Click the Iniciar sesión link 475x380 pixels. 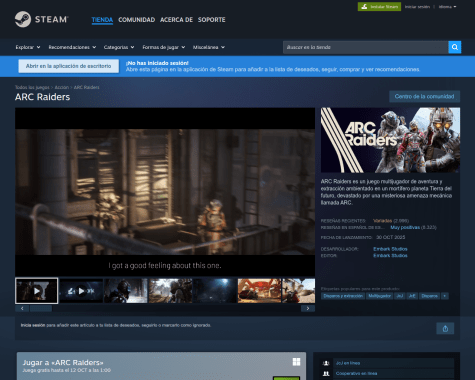click(x=417, y=7)
